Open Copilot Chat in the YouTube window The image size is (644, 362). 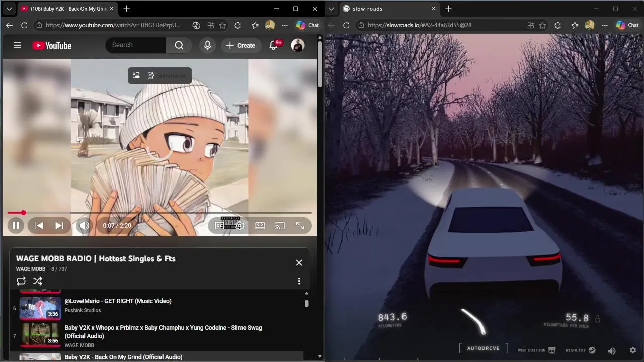[x=307, y=25]
